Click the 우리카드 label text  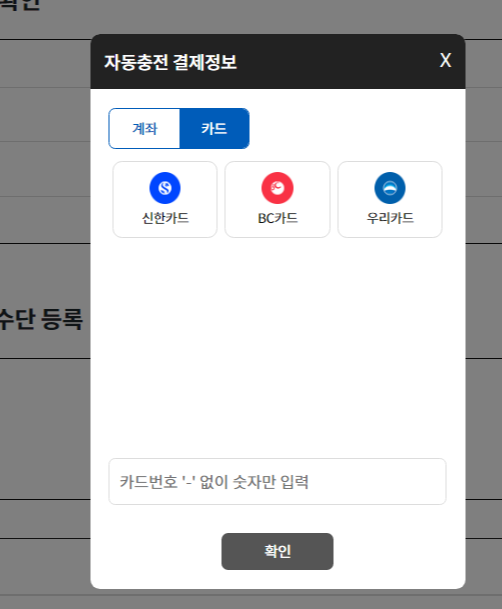pos(390,218)
